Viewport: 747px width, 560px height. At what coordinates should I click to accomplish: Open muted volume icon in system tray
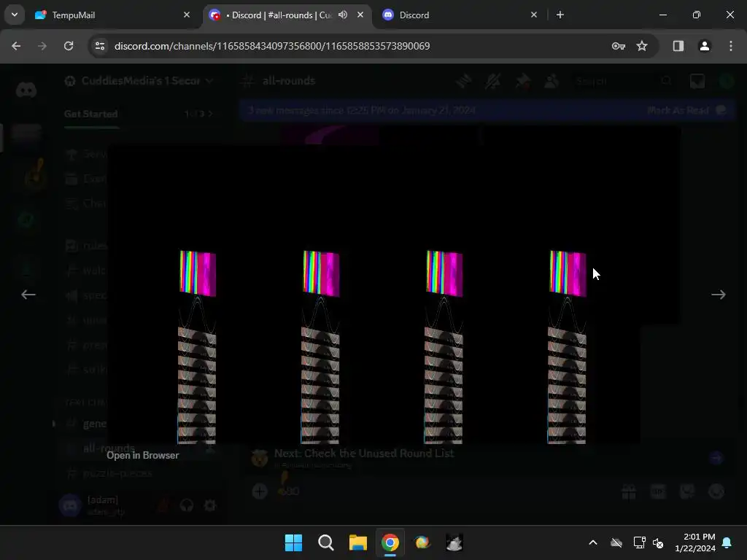pos(659,542)
